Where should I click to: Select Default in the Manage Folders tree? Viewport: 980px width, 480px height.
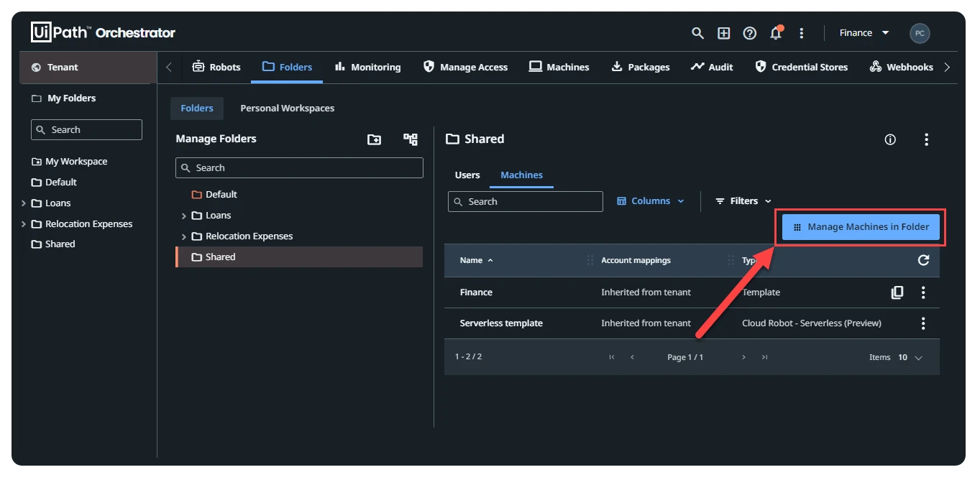pos(221,195)
